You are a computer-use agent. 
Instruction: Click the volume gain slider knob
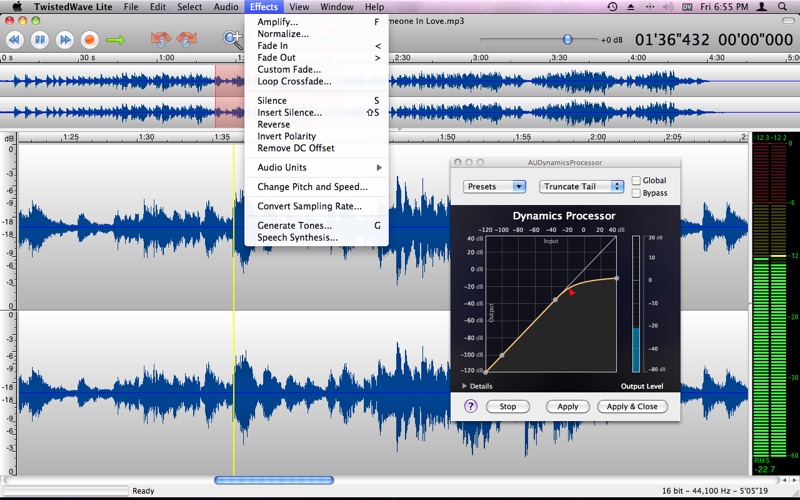click(x=567, y=40)
